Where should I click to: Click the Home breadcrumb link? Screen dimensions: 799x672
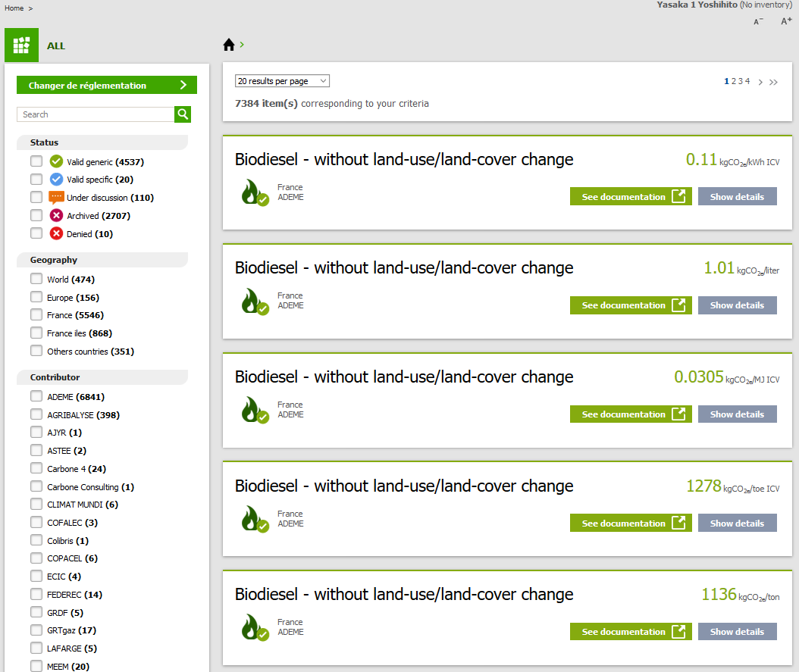(x=14, y=8)
